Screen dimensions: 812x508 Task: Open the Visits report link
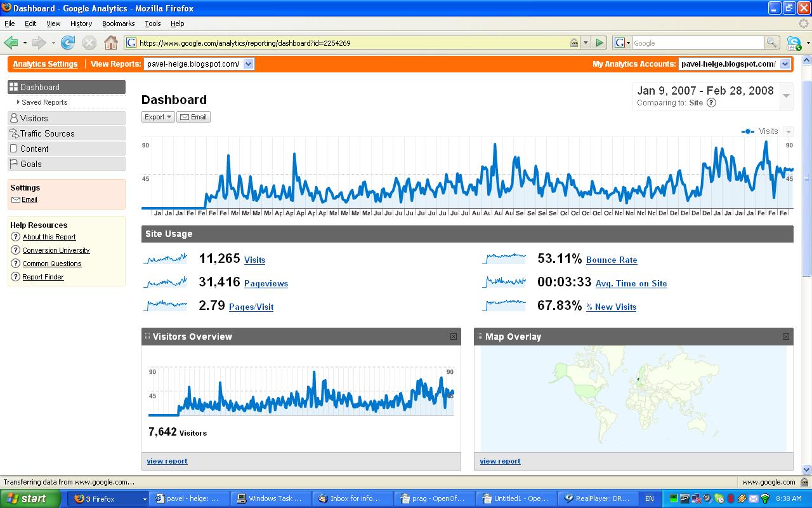pos(254,260)
